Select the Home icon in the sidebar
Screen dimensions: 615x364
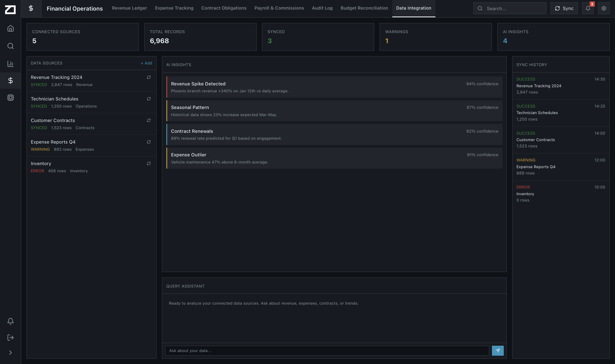click(11, 28)
